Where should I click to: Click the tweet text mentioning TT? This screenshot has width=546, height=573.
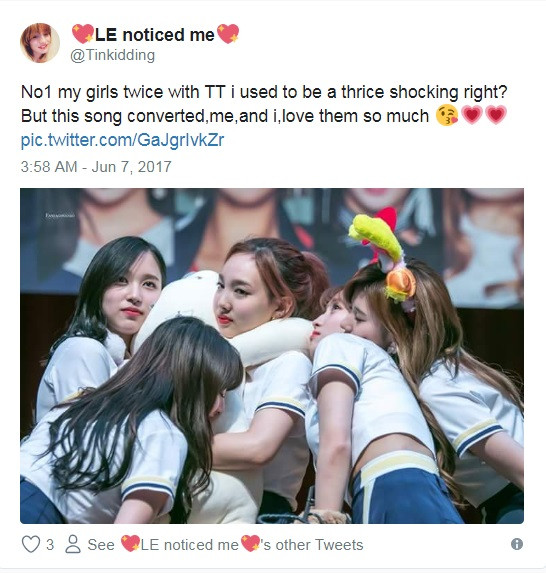coord(264,104)
